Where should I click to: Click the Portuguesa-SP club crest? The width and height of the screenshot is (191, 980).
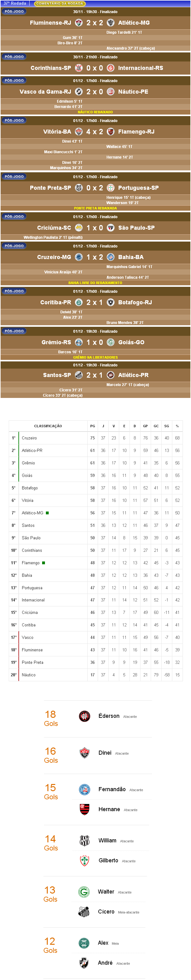point(111,188)
